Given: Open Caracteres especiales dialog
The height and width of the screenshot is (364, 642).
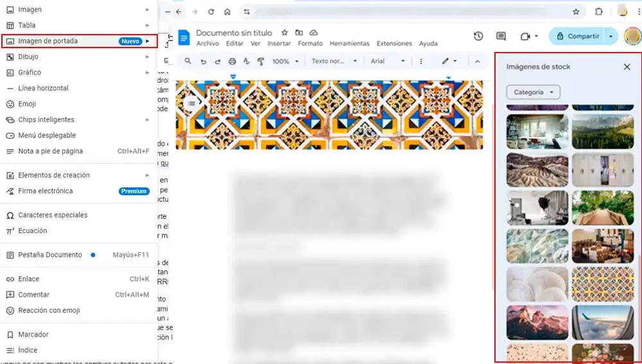Looking at the screenshot, I should (x=78, y=215).
